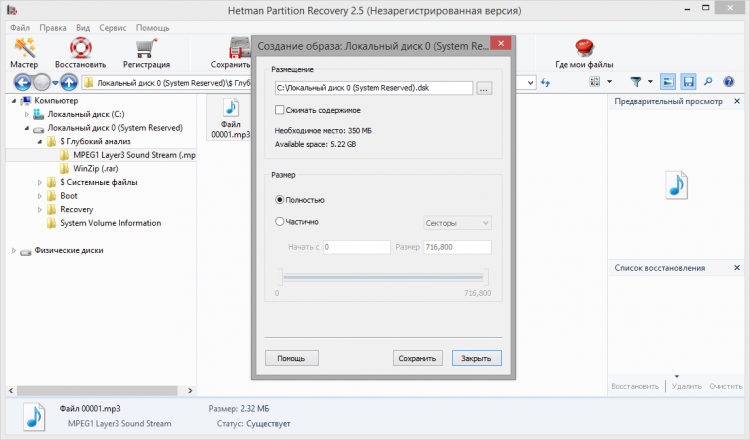Open search with magnifier icon
750x440 pixels.
(708, 82)
